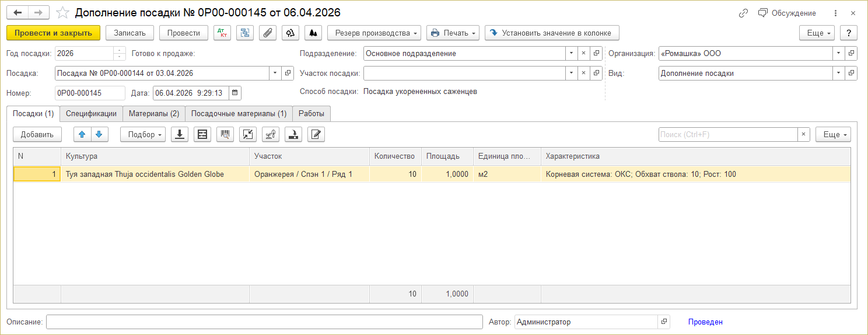
Task: Open the Печать dropdown menu
Action: tap(453, 33)
